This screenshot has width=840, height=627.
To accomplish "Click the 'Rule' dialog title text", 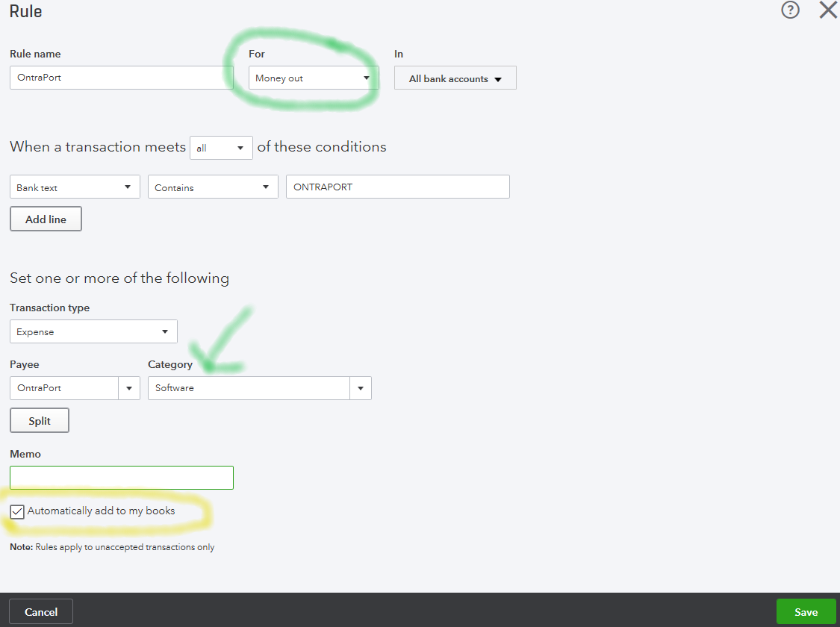I will click(25, 10).
